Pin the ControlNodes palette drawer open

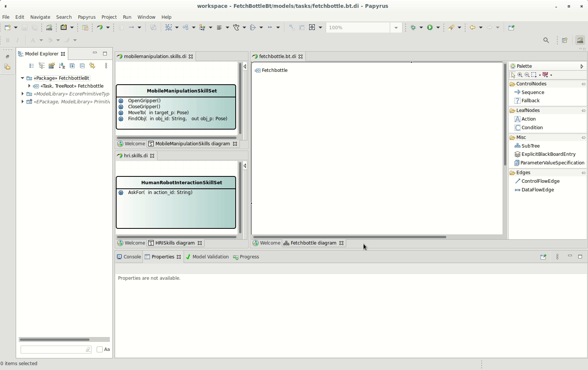(x=583, y=84)
